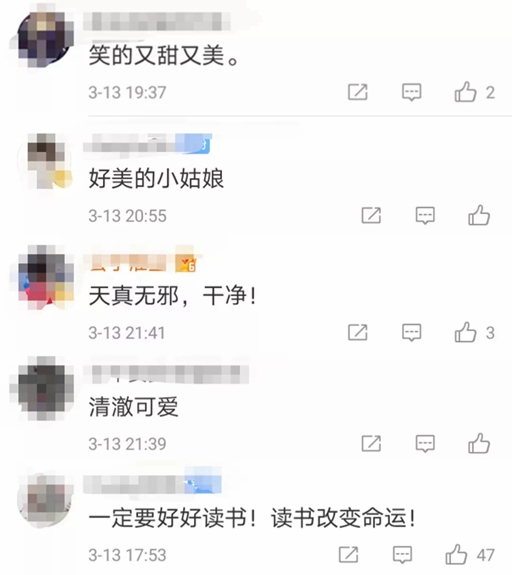
Task: Reply to the comment "清澈可爱"
Action: click(425, 444)
